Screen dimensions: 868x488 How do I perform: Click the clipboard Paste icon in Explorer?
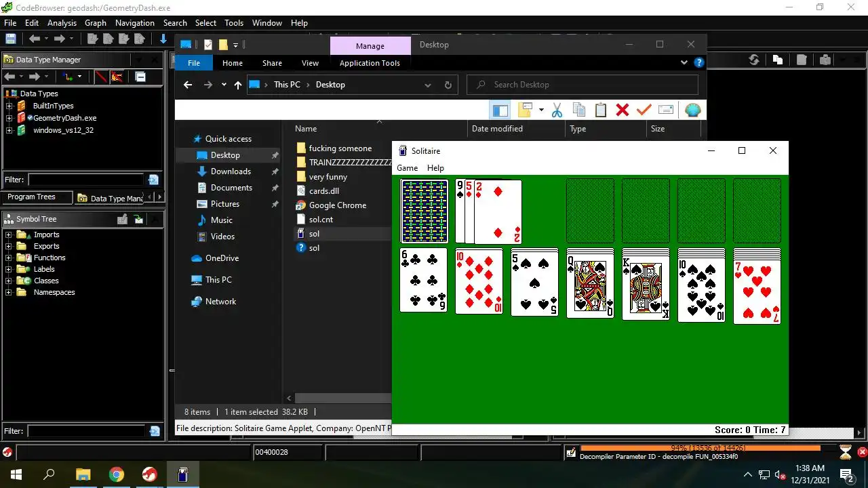coord(601,110)
